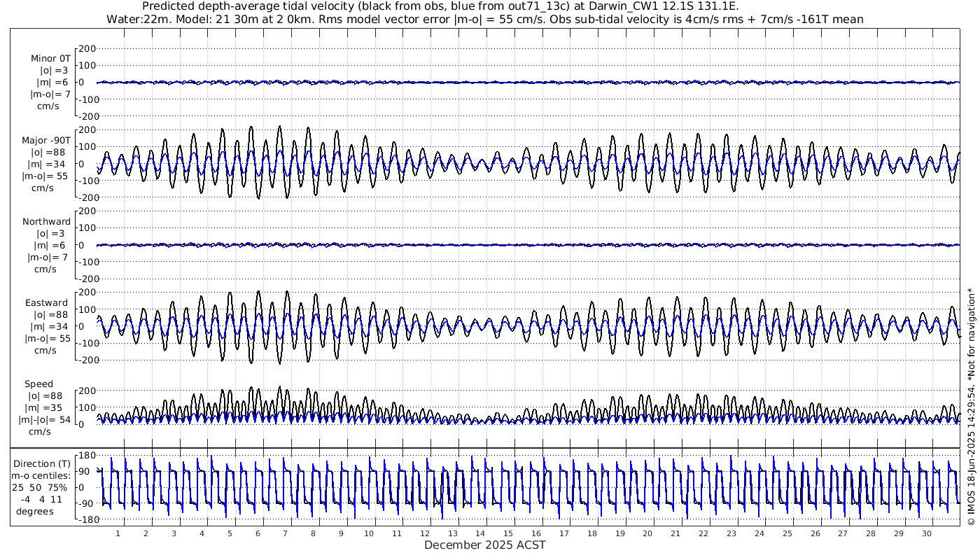
Task: Click the 'December 2025 ACST' x-axis label
Action: click(x=484, y=545)
